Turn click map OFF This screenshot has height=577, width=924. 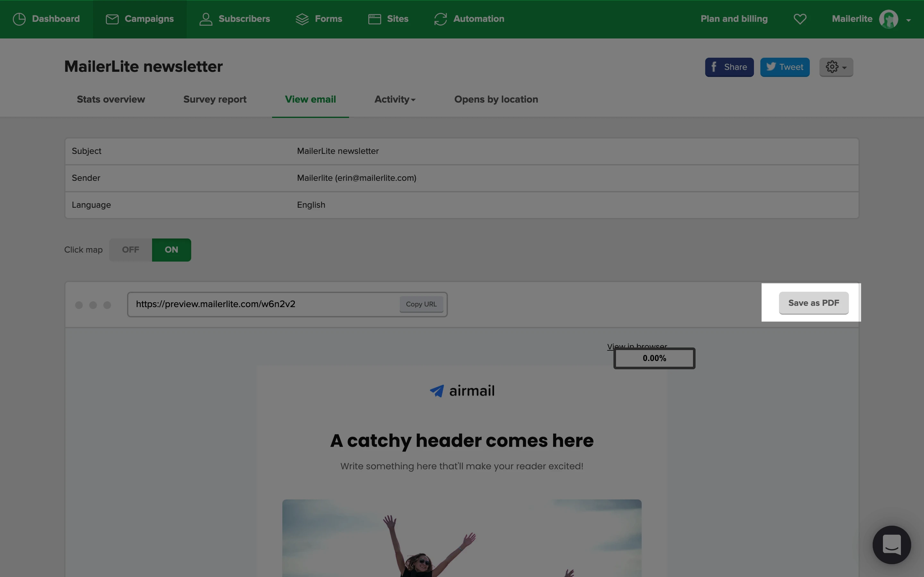pos(131,250)
